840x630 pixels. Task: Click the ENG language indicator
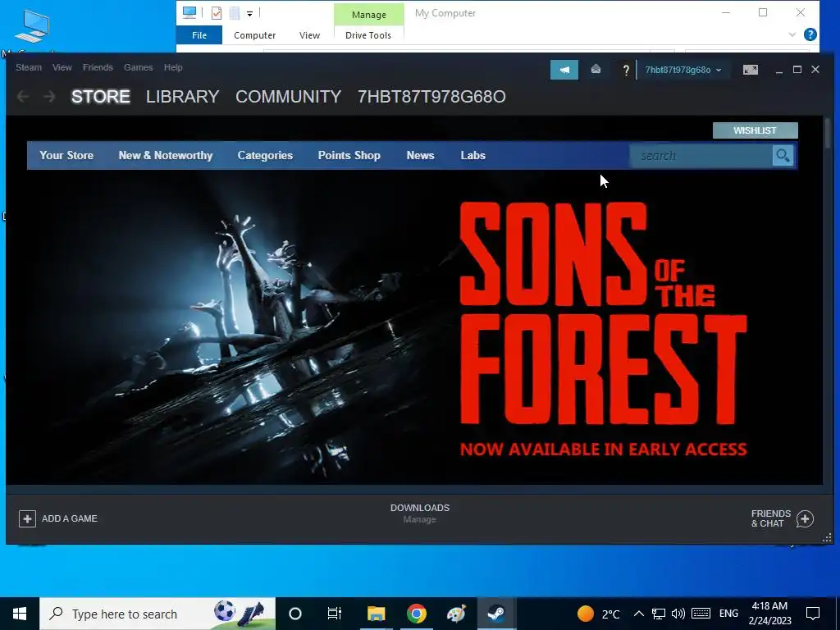click(728, 614)
